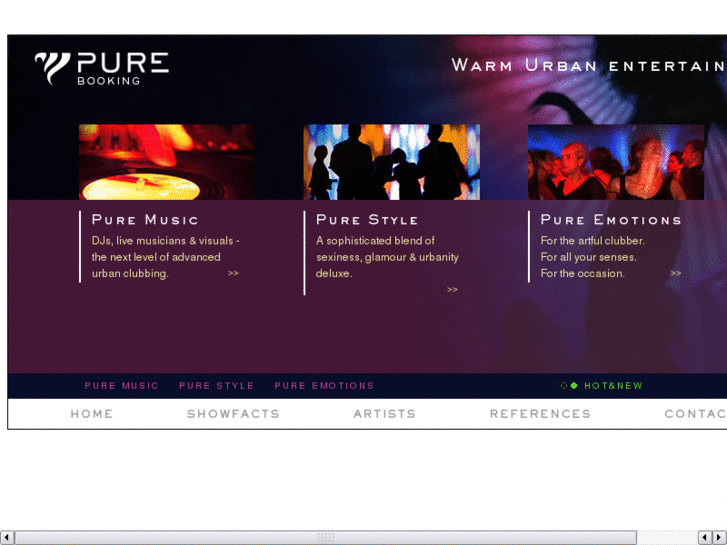
Task: Open the Showfacts navigation item
Action: (x=233, y=414)
